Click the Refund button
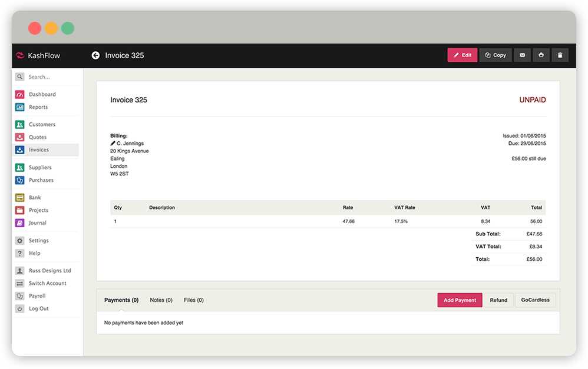Viewport: 588px width, 369px height. (x=498, y=300)
